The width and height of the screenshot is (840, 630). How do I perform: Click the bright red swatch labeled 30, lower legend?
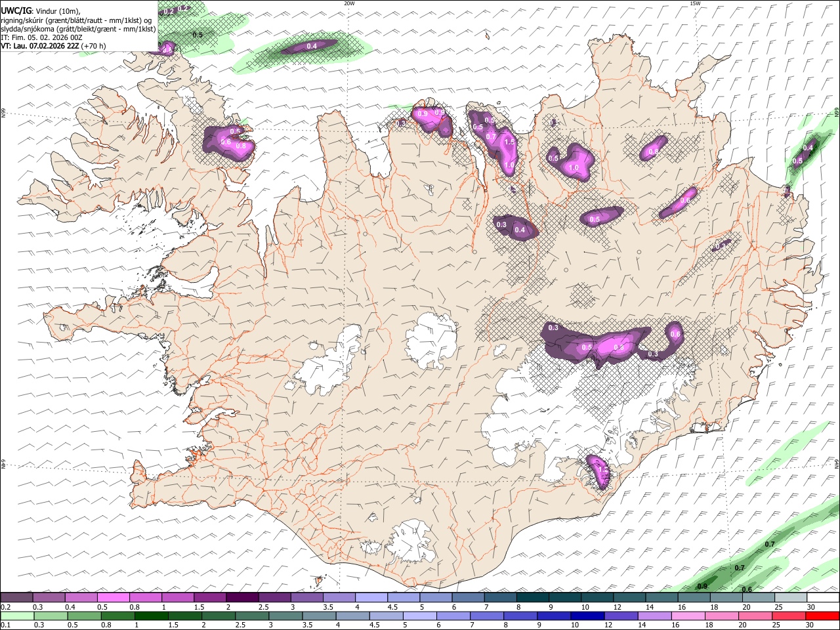[822, 616]
